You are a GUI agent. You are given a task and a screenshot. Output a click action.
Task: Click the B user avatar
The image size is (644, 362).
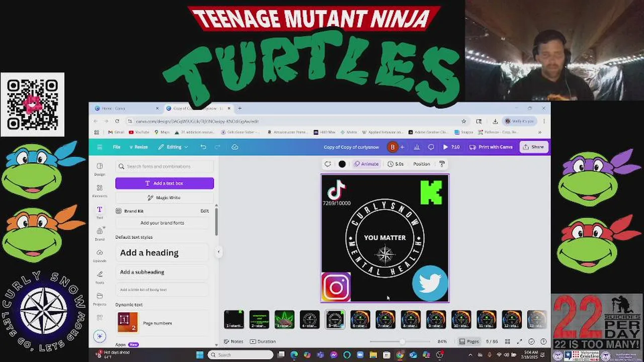coord(392,147)
